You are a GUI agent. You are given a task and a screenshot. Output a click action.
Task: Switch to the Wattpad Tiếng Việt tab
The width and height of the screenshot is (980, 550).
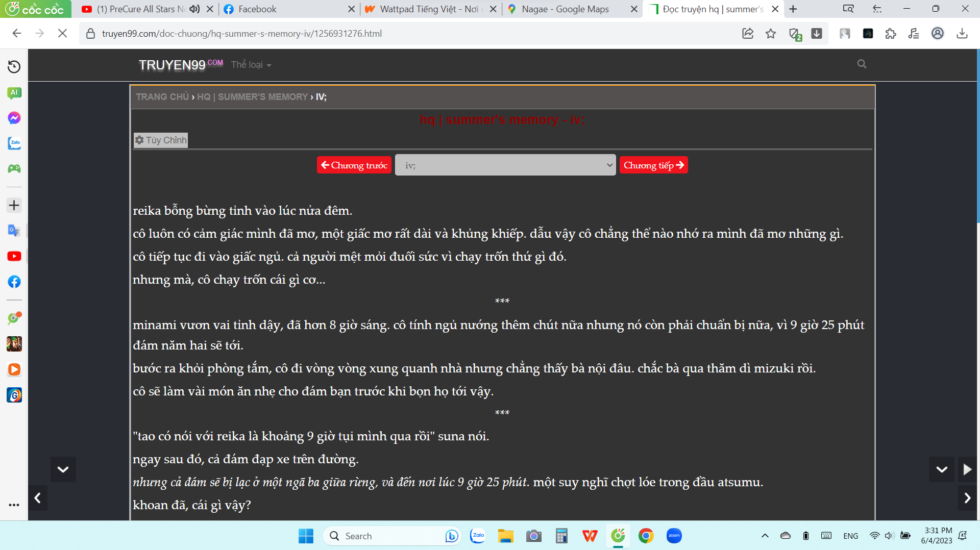pyautogui.click(x=430, y=9)
